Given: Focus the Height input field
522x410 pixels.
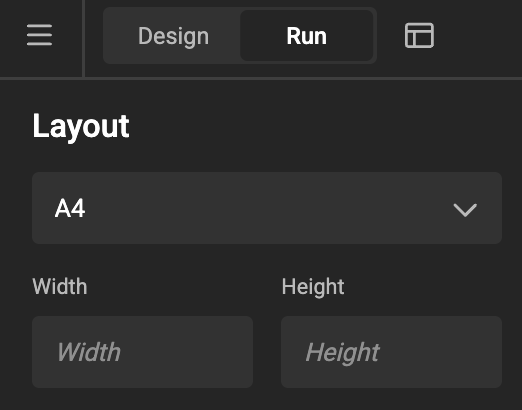Looking at the screenshot, I should click(391, 352).
